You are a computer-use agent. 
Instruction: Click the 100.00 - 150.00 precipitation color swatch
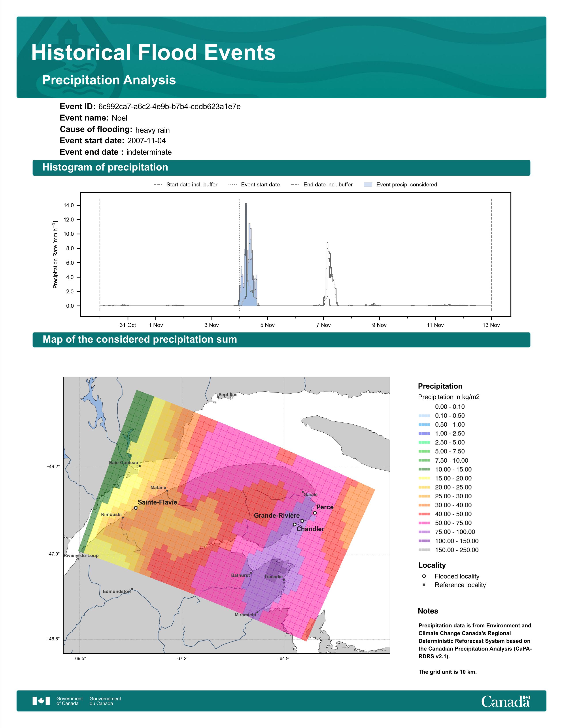point(424,541)
